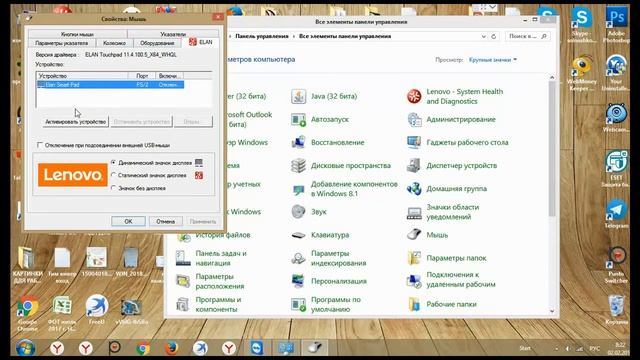Open the Значки области уведомлений icon

click(414, 212)
